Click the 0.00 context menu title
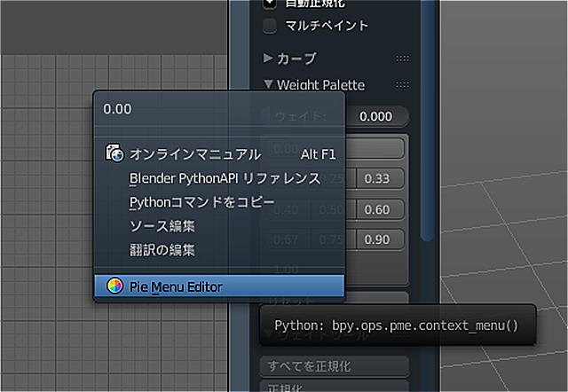Viewport: 568px width, 392px height. pyautogui.click(x=117, y=109)
